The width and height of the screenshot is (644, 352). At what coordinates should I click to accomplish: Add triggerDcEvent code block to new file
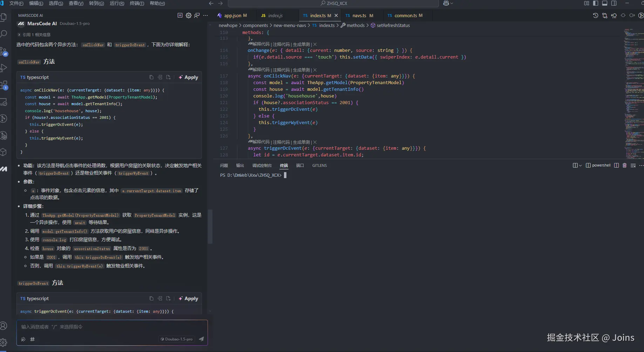pyautogui.click(x=168, y=298)
